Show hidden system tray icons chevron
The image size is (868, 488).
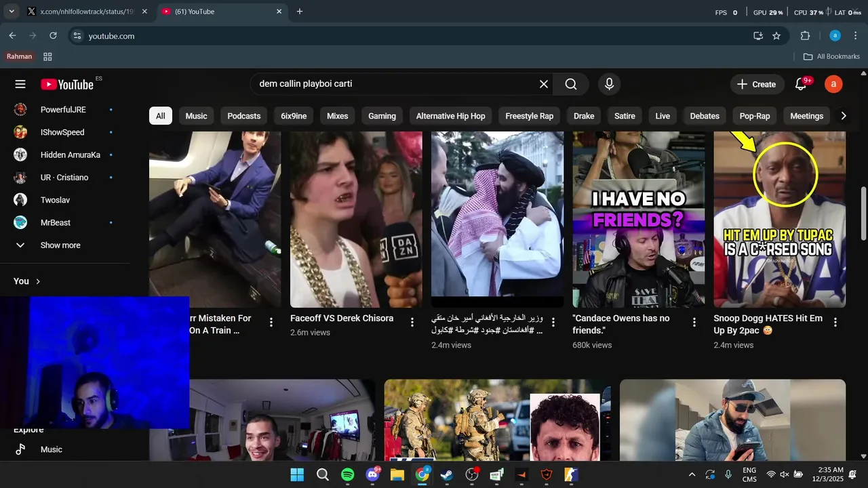692,474
